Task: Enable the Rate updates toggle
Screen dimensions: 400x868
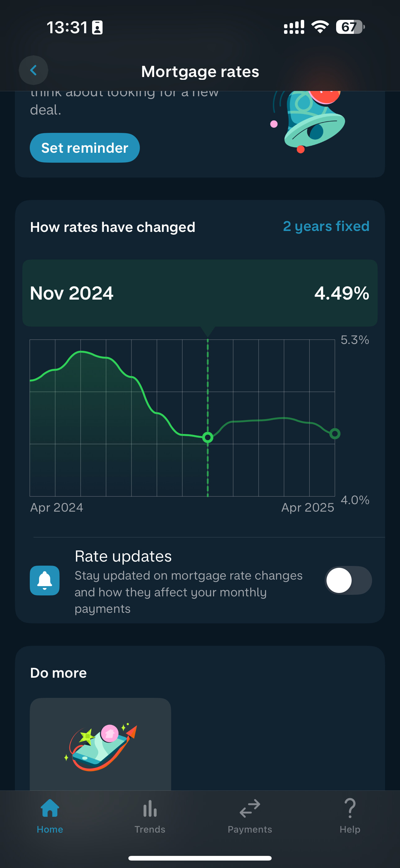Action: (x=348, y=580)
